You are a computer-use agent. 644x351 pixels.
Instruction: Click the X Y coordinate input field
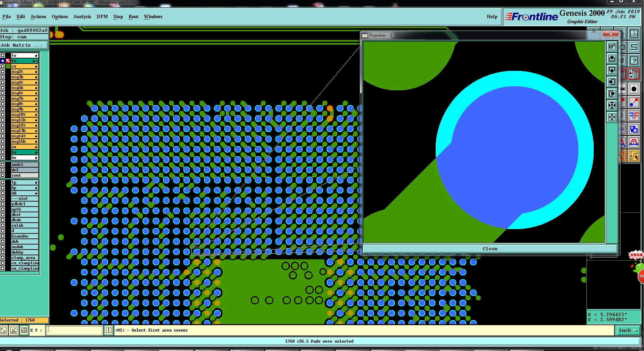pyautogui.click(x=74, y=330)
